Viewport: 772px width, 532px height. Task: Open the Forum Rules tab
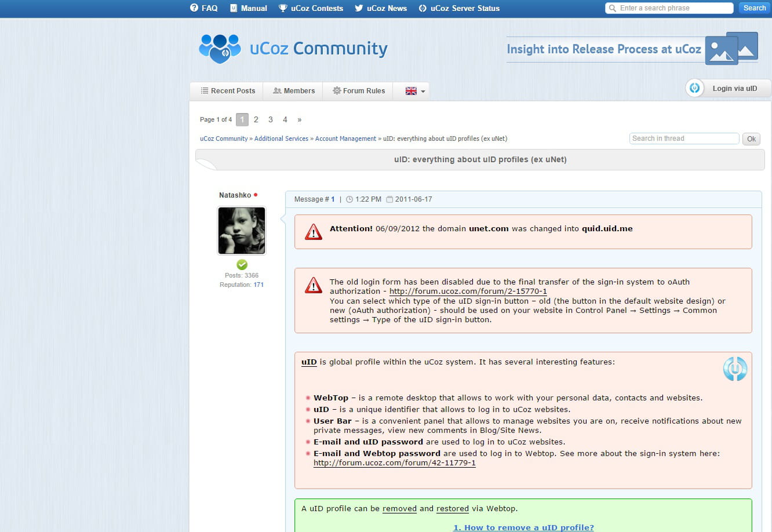358,91
